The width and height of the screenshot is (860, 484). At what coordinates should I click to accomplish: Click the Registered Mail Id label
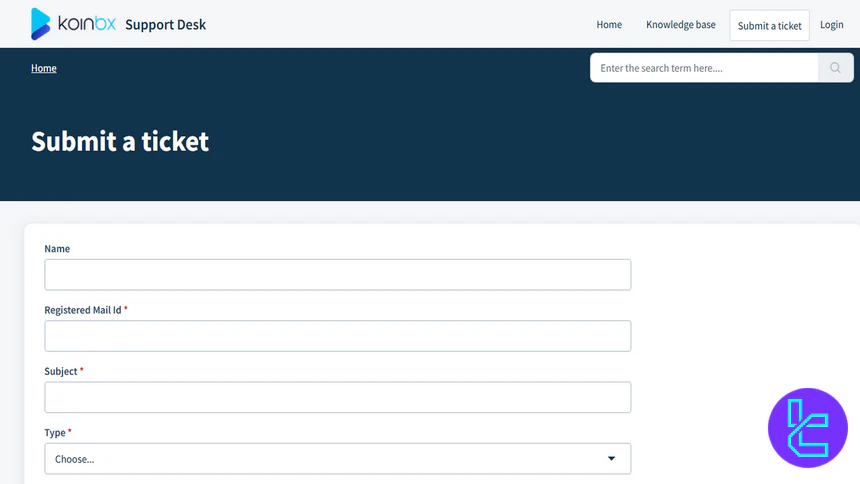(x=83, y=310)
